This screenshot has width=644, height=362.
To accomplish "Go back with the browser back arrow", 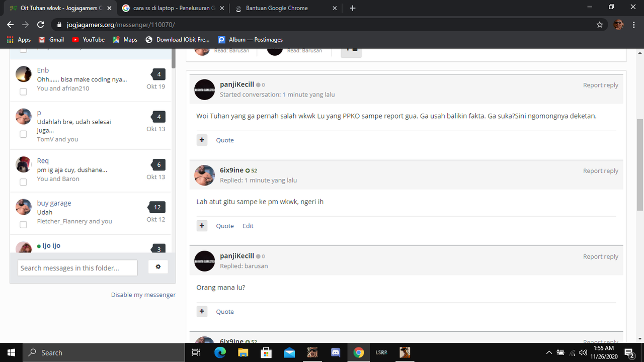I will pos(11,25).
